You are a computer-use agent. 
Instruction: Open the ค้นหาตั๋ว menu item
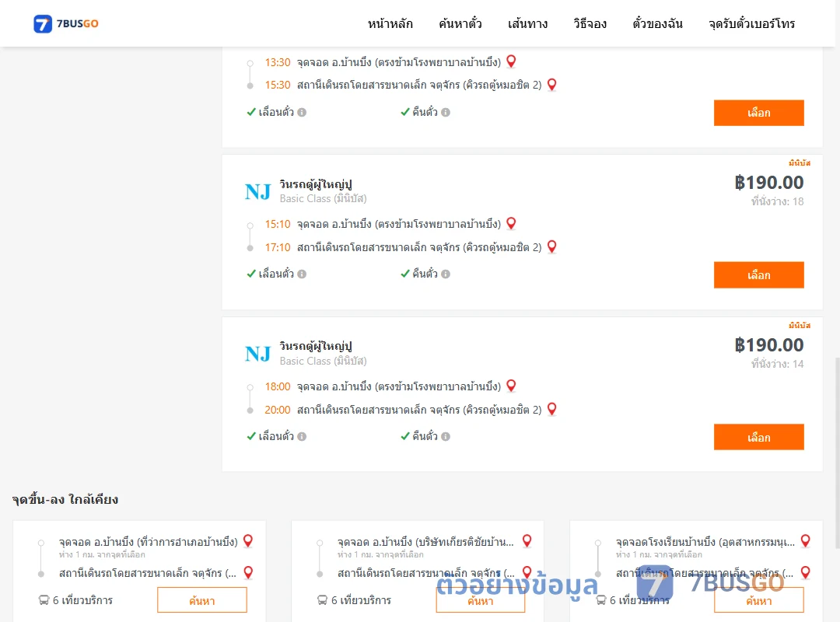460,23
